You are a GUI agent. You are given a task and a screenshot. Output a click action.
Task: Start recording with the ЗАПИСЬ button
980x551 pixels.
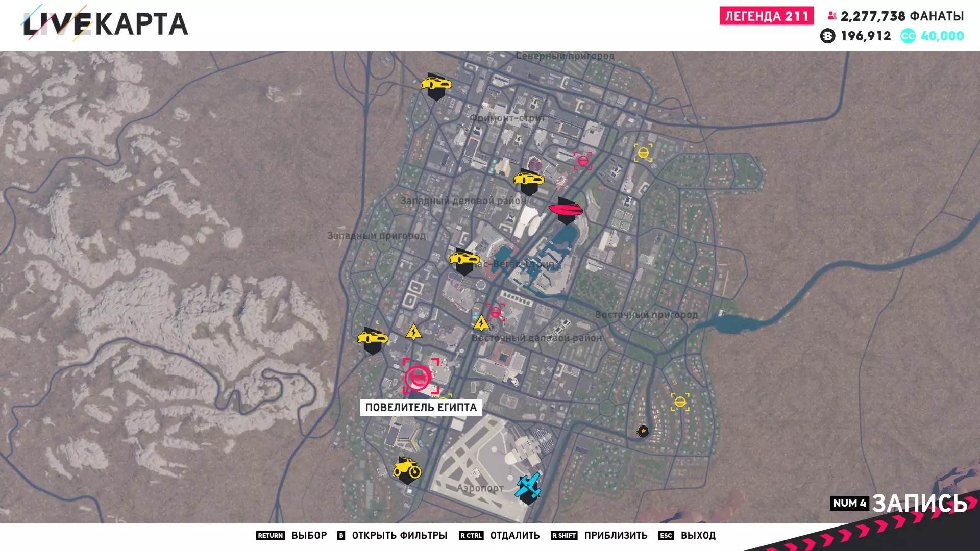tap(918, 503)
